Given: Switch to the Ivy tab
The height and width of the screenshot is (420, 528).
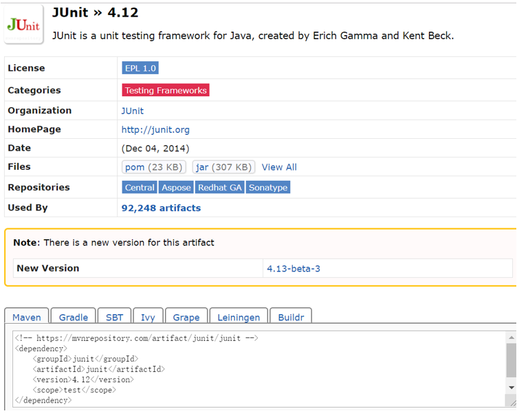Looking at the screenshot, I should coord(148,317).
